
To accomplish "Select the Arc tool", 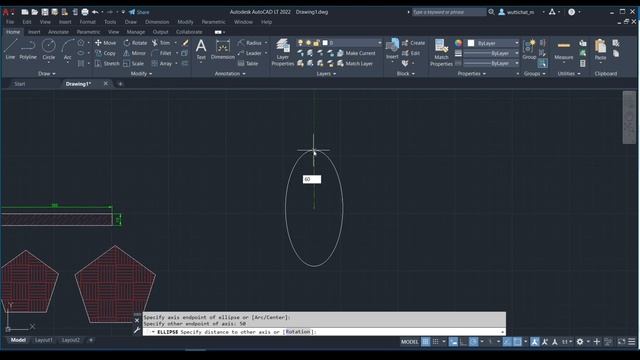I will point(67,49).
